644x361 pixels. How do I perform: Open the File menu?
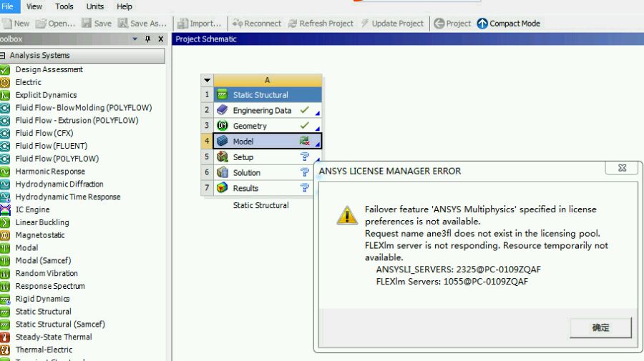pos(7,6)
